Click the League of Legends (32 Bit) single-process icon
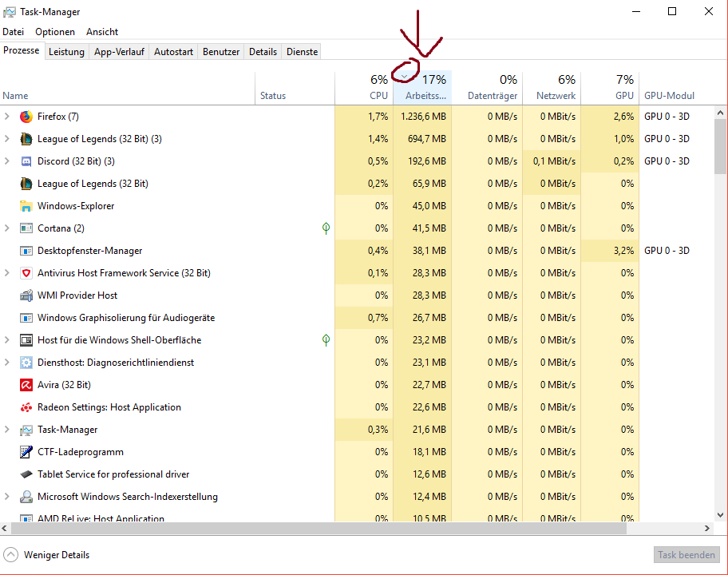728x575 pixels. pos(26,184)
